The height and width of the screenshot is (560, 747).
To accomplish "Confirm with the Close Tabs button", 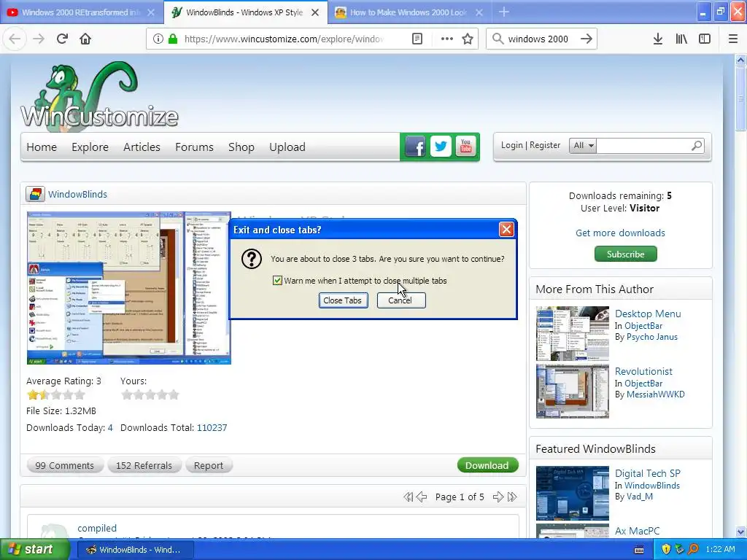I will click(x=343, y=300).
